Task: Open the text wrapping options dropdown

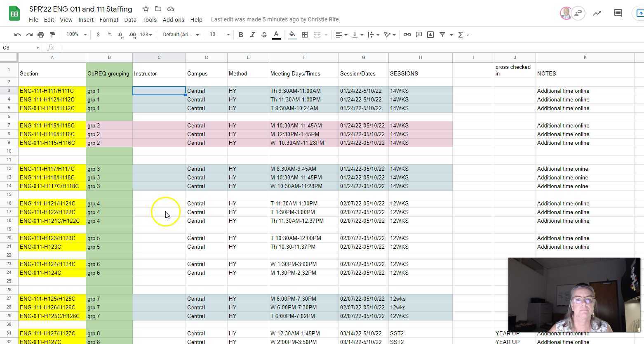Action: pos(372,34)
